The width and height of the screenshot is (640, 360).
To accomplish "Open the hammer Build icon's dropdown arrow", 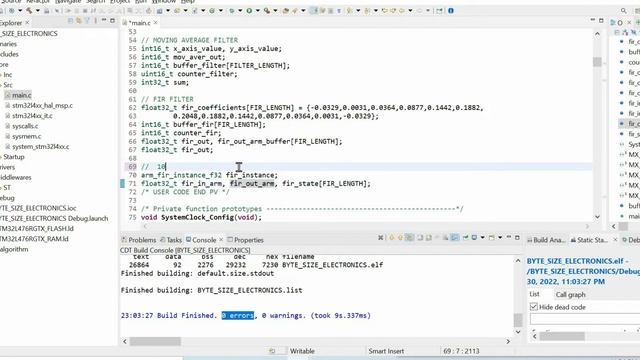I will 38,11.
